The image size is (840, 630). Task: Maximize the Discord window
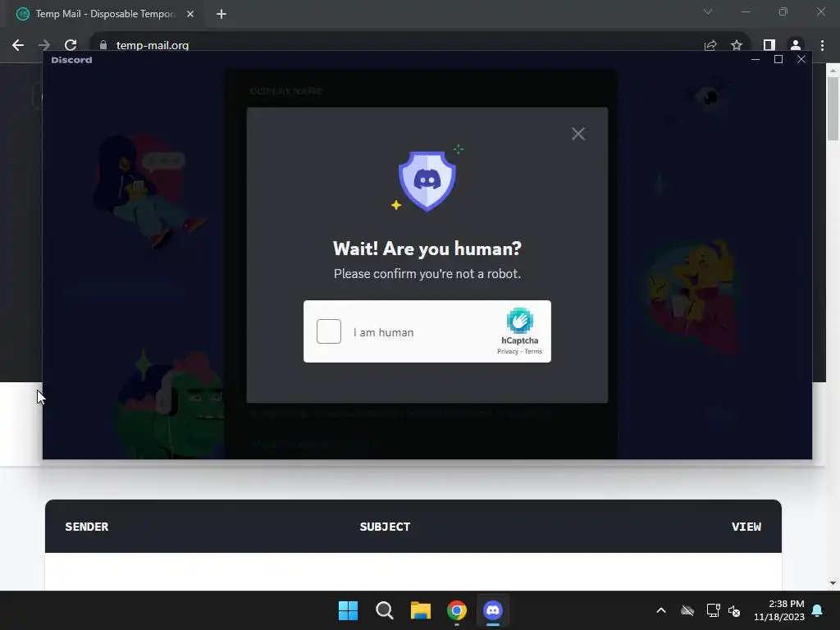(778, 59)
